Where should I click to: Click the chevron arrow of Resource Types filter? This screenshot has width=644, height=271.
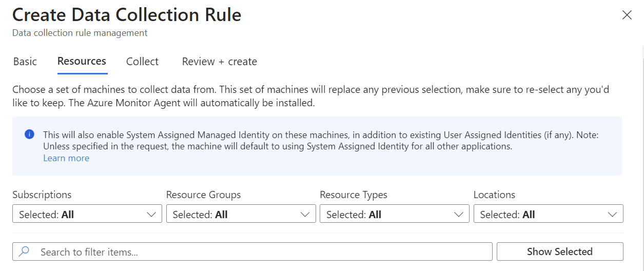point(459,215)
